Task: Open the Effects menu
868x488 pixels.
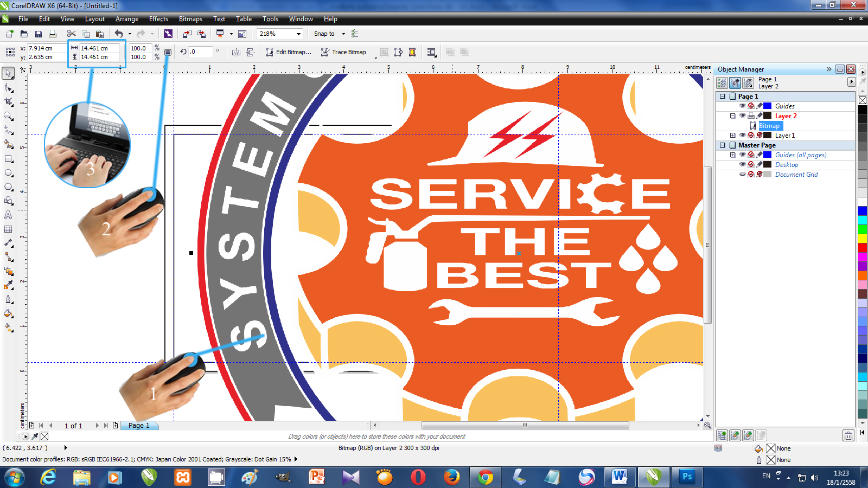Action: pos(158,19)
